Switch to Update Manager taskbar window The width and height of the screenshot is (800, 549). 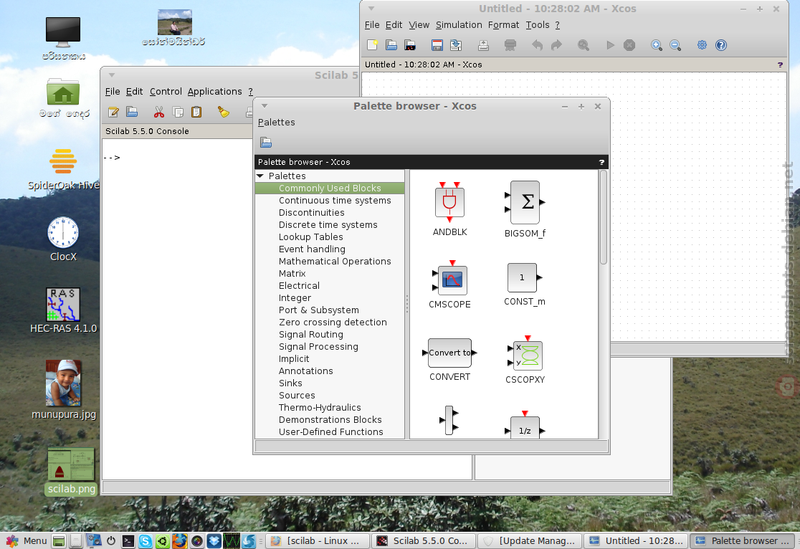coord(529,541)
